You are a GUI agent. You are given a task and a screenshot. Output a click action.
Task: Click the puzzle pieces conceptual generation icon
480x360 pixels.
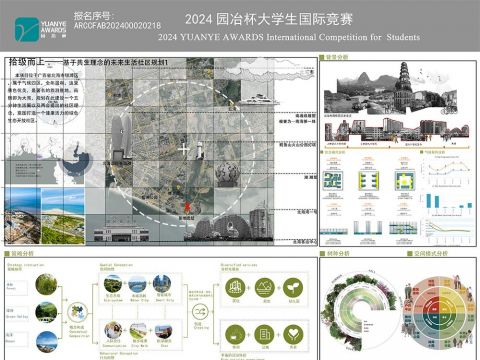pos(78,312)
